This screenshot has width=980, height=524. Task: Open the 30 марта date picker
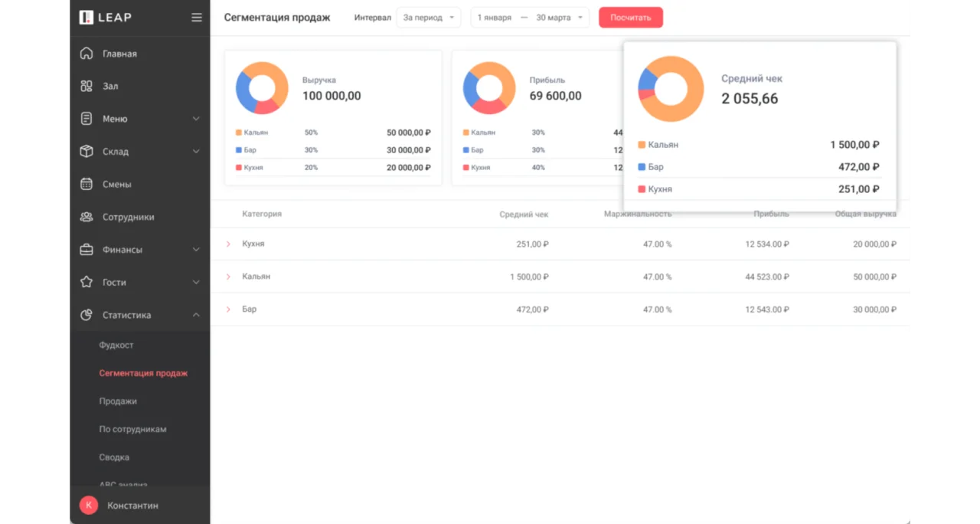pyautogui.click(x=556, y=17)
